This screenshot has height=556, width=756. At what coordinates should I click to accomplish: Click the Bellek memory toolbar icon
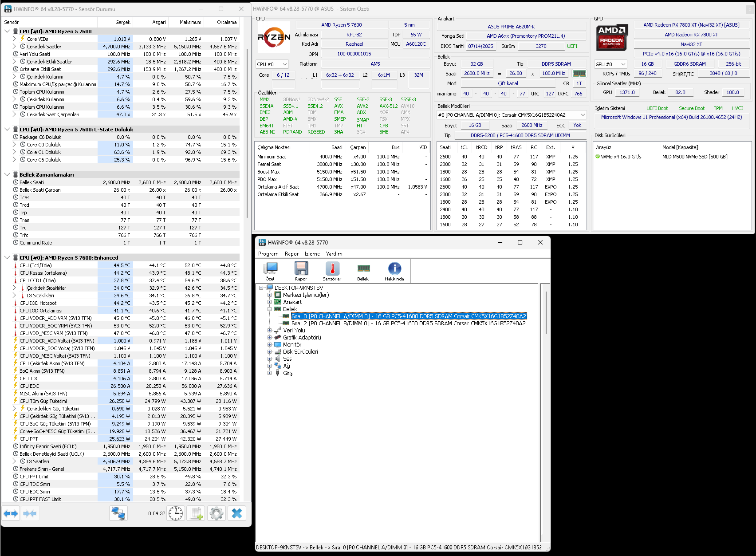(x=363, y=271)
